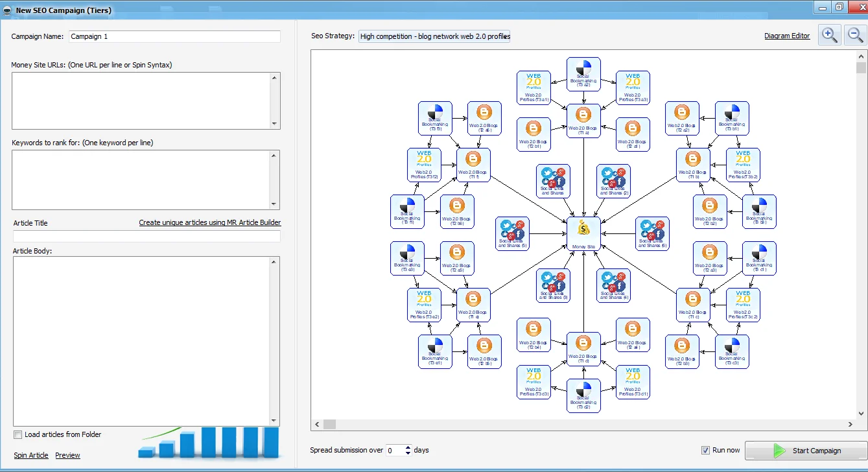Click the zoom in magnifier icon
This screenshot has height=472, width=868.
(830, 35)
